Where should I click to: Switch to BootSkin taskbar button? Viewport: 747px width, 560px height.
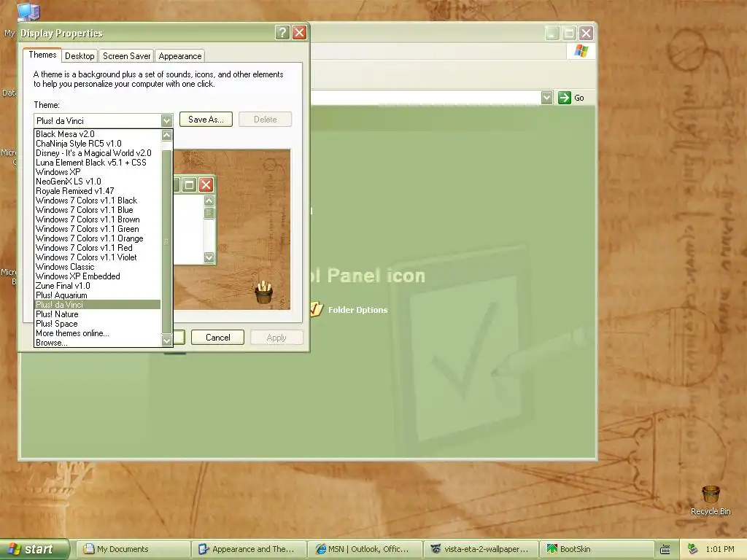(x=597, y=549)
